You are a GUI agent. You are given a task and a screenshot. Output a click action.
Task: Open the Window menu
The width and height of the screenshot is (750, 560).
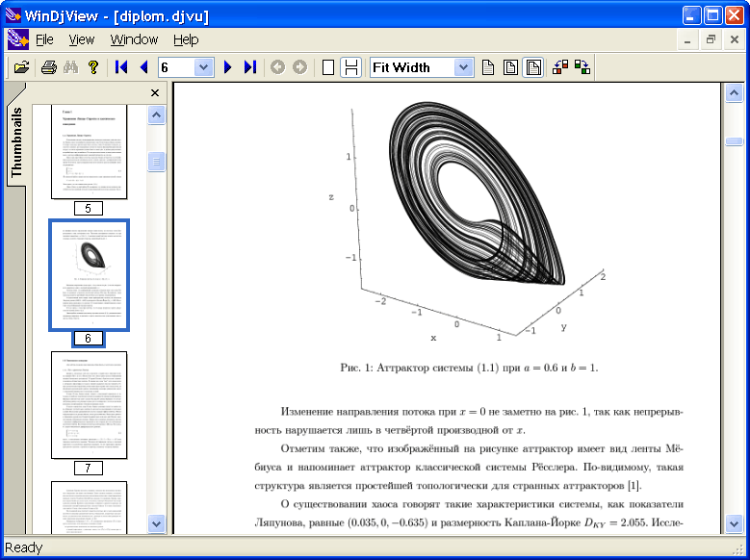pyautogui.click(x=134, y=39)
